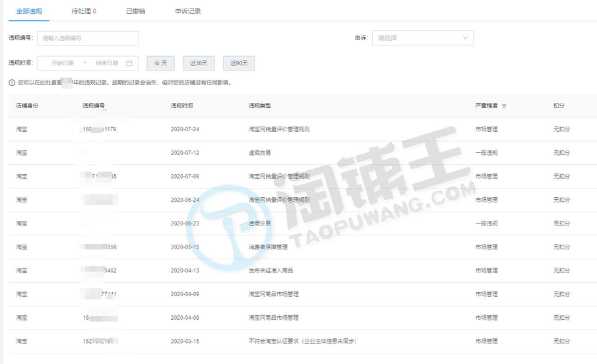This screenshot has width=597, height=364.
Task: Click the 开始日期 start date field
Action: [63, 63]
